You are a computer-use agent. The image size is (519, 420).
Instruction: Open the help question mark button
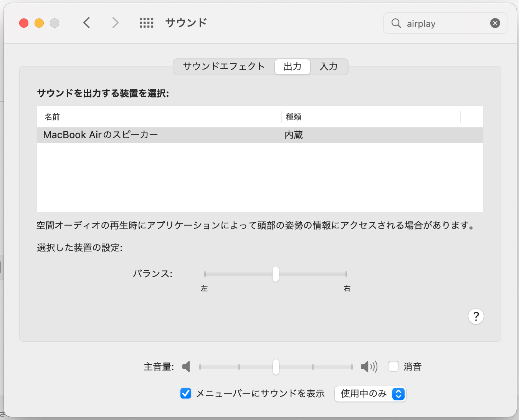476,316
